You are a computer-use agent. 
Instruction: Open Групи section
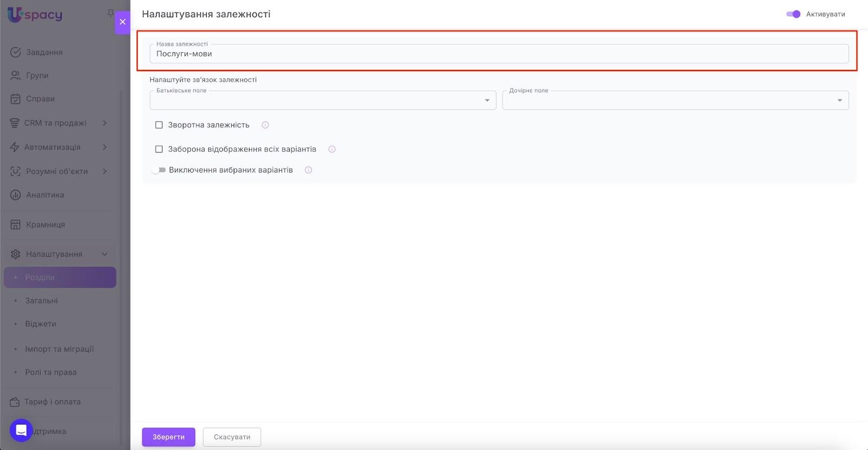[37, 75]
